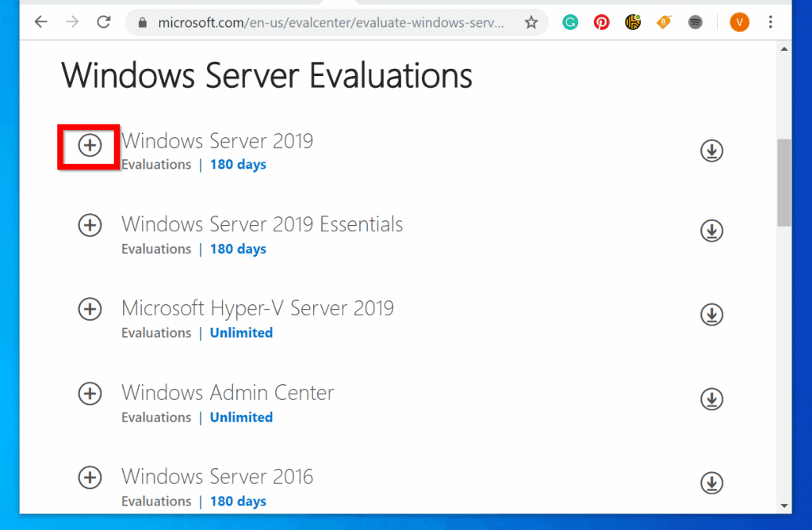Expand Microsoft Hyper-V Server 2019 section
The height and width of the screenshot is (530, 812).
coord(90,309)
